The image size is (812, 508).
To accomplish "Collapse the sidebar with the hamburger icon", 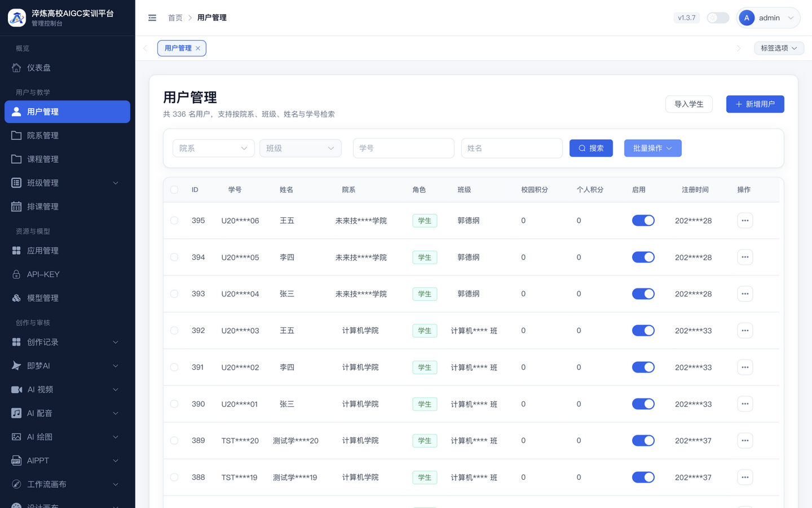I will pos(152,18).
